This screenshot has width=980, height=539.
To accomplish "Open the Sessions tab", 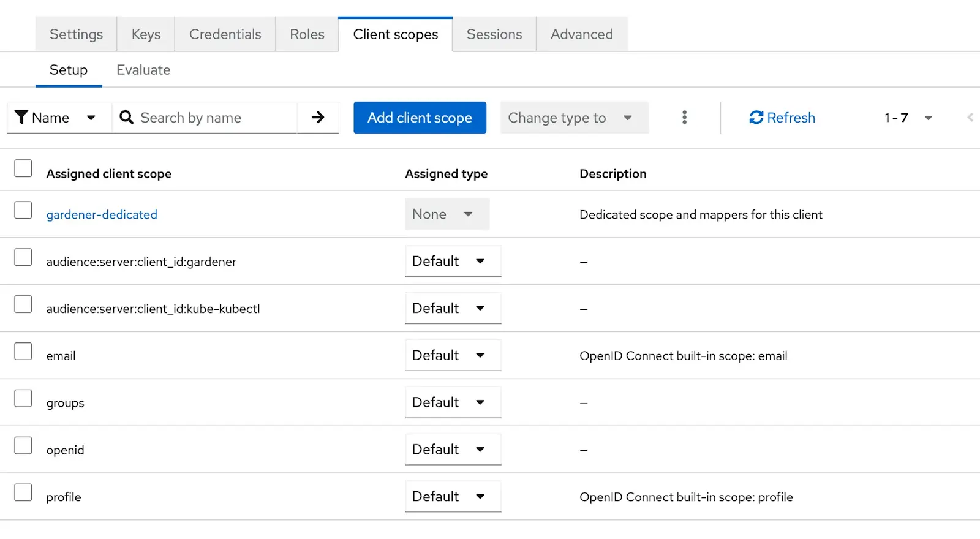I will click(494, 34).
